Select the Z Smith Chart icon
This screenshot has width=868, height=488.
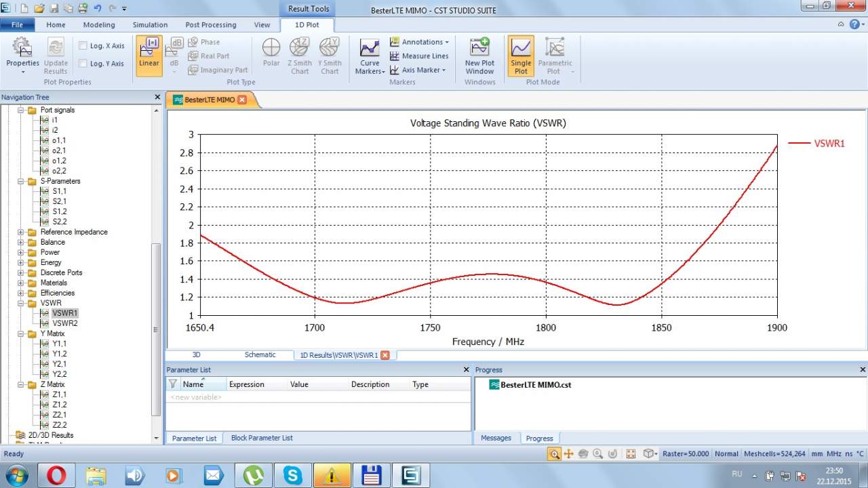tap(299, 54)
